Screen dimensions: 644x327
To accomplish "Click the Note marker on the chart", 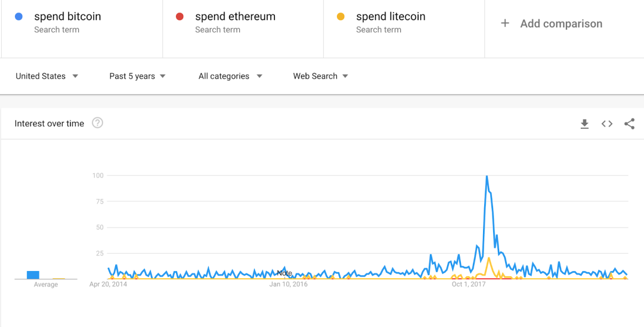I will [284, 273].
